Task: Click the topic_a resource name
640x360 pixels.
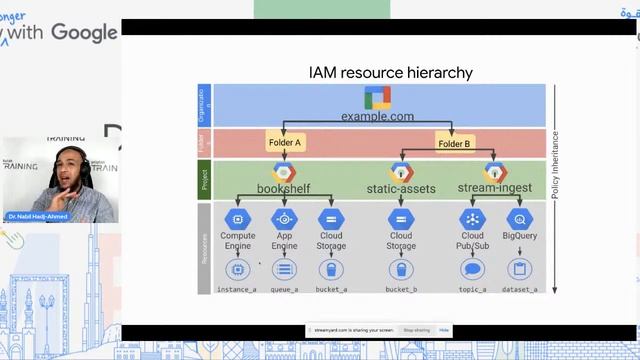Action: click(473, 289)
